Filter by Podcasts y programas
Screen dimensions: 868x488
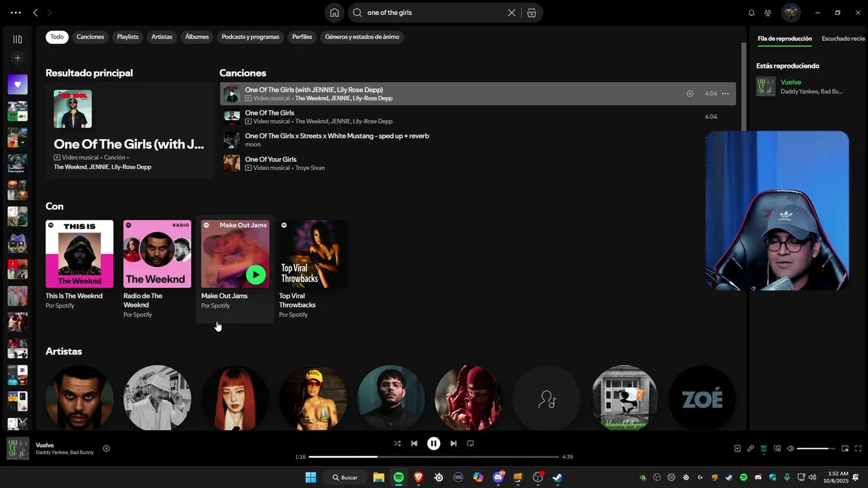(250, 37)
